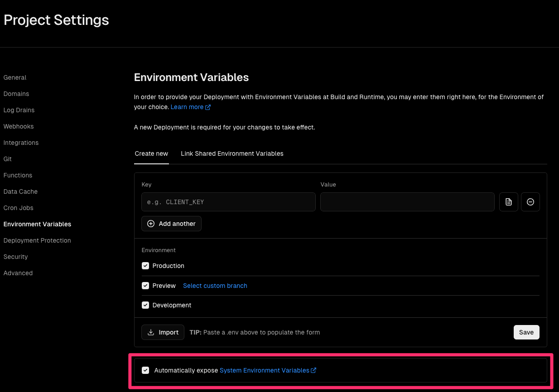This screenshot has height=392, width=559.
Task: Go to Domains settings
Action: [x=16, y=94]
